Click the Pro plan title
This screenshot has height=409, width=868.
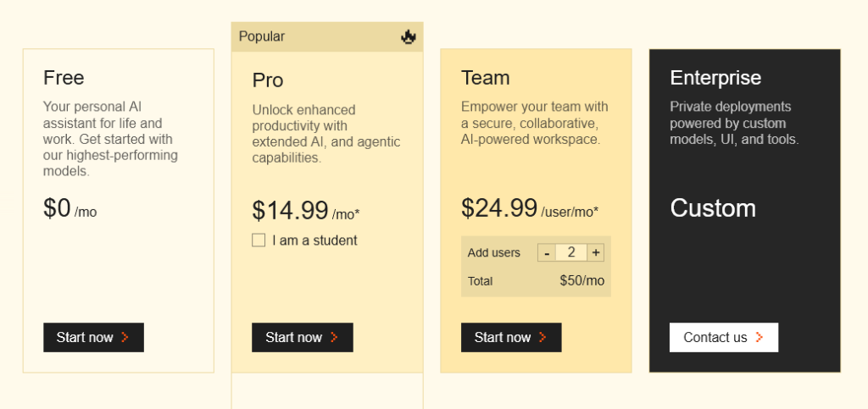pyautogui.click(x=268, y=80)
